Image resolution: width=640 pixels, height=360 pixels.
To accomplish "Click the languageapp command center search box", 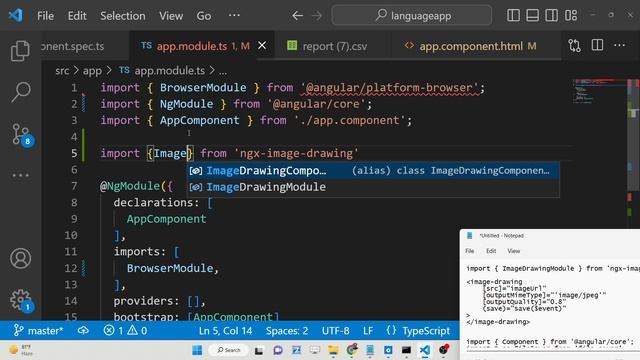I will click(412, 16).
